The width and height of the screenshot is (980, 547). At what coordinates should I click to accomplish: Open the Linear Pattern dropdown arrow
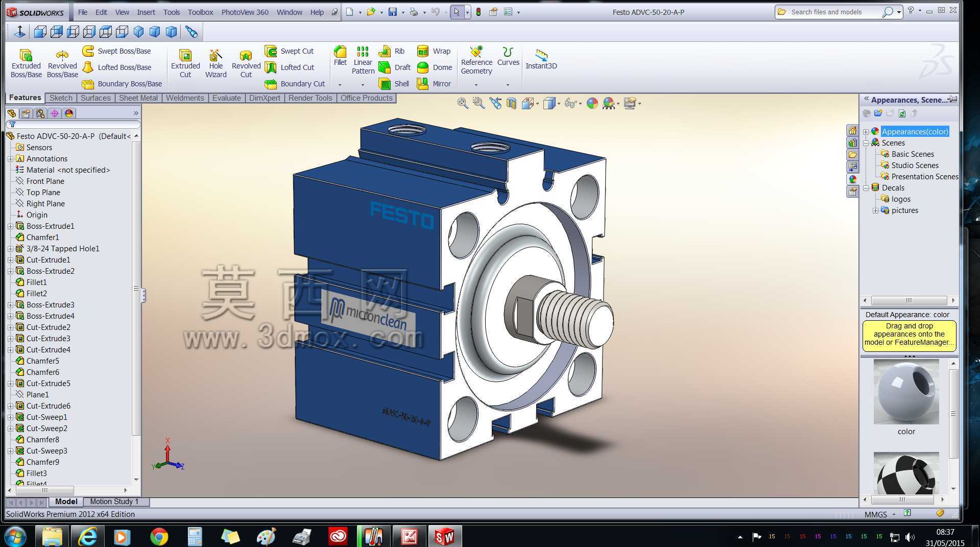(x=363, y=85)
